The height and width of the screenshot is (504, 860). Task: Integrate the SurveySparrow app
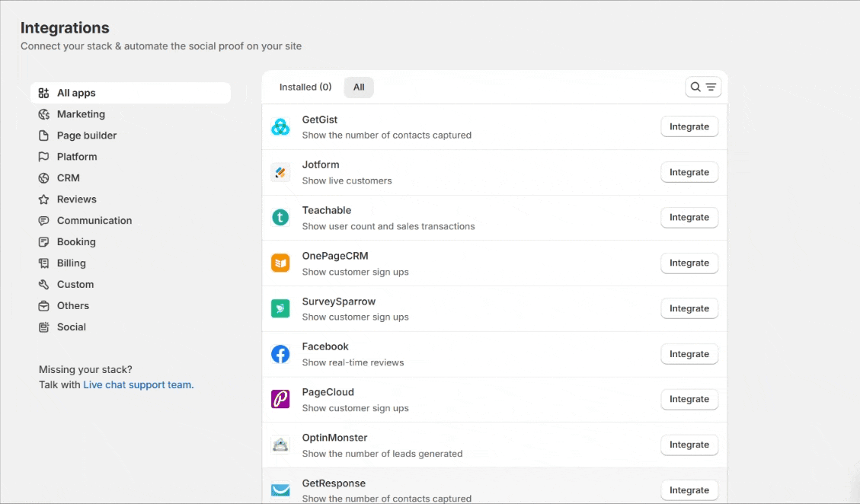(x=689, y=309)
